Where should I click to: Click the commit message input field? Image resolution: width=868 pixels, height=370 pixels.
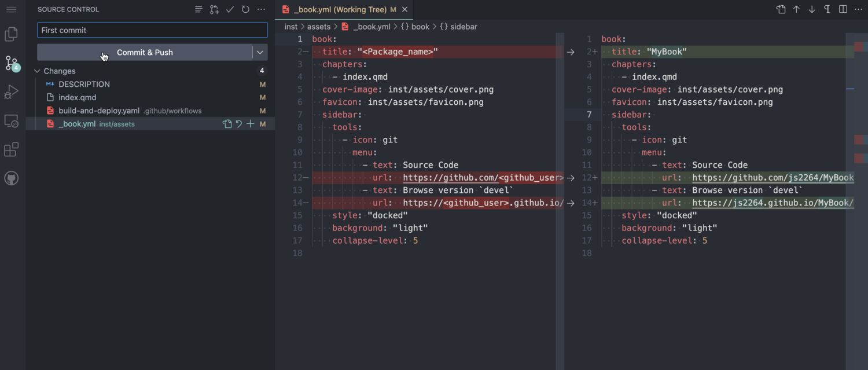point(152,30)
